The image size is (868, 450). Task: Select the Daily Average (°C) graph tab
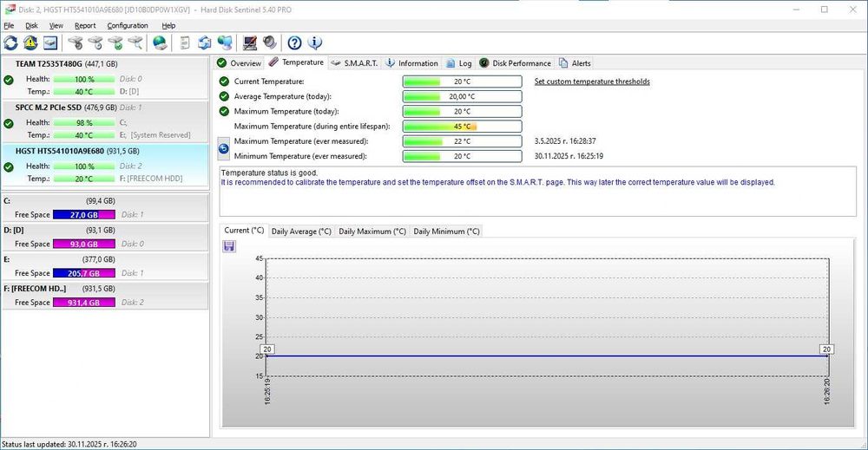pyautogui.click(x=301, y=232)
